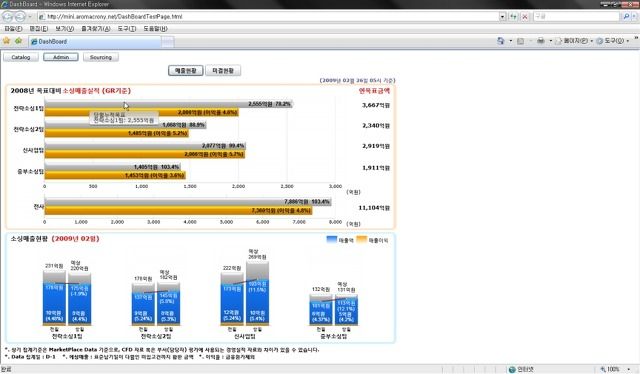Click the blue 매출액 legend swatch
640x374 pixels.
[x=331, y=240]
